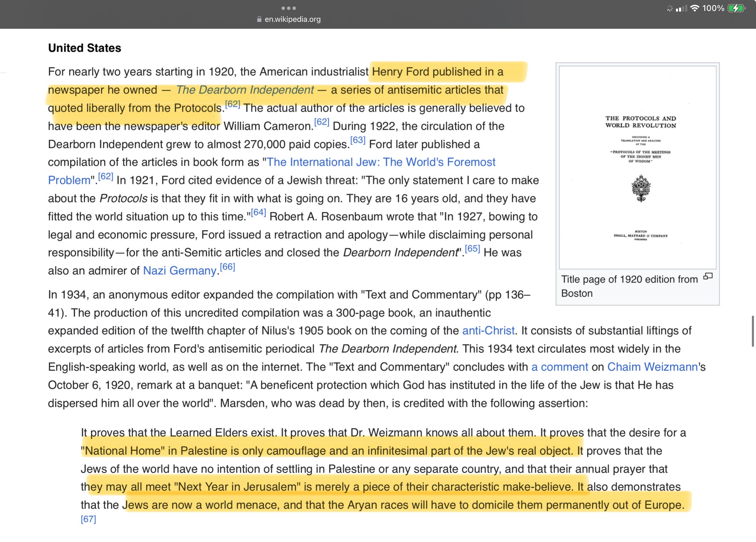Follow the Nazi Germany link
The height and width of the screenshot is (542, 756).
point(180,270)
